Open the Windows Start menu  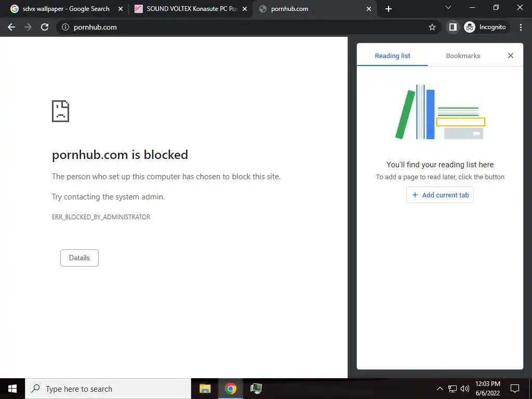[12, 389]
